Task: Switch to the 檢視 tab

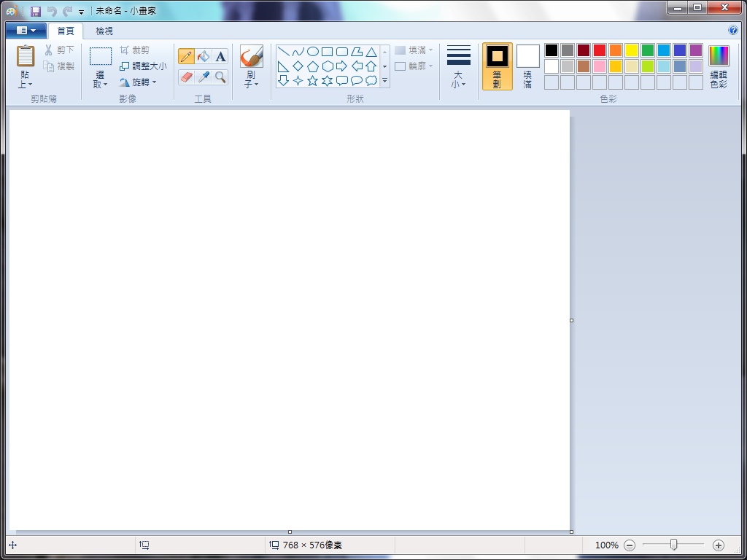Action: pyautogui.click(x=104, y=31)
